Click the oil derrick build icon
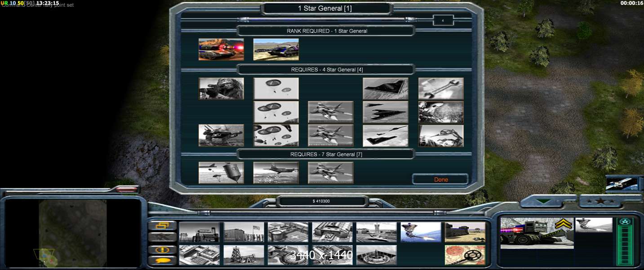 click(x=244, y=255)
